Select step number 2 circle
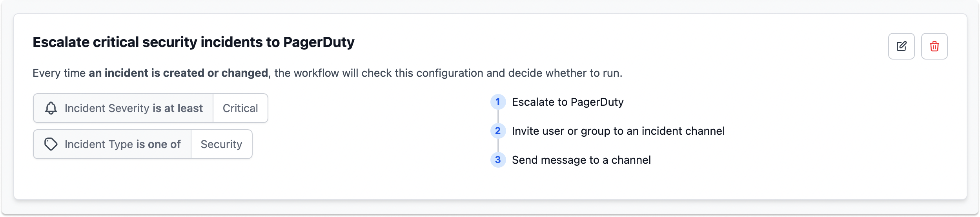 (498, 131)
